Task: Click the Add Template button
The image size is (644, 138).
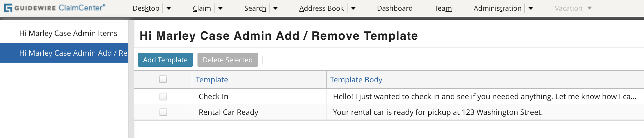Action: point(165,60)
